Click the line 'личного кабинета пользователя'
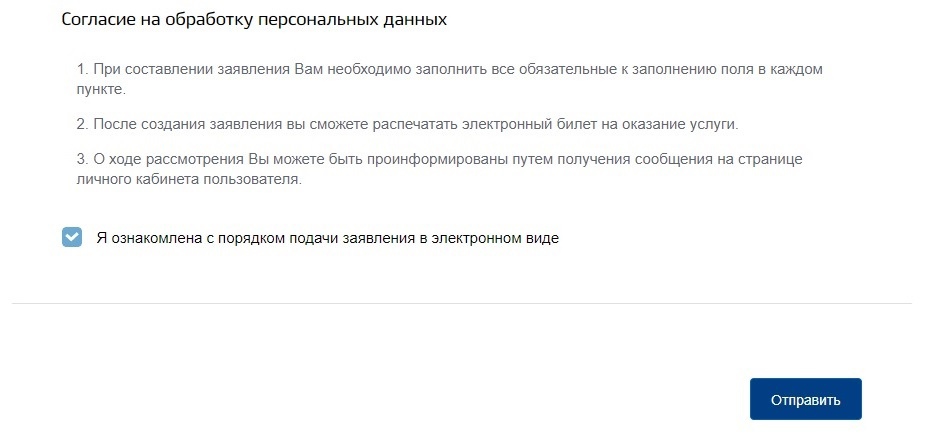 (x=190, y=180)
